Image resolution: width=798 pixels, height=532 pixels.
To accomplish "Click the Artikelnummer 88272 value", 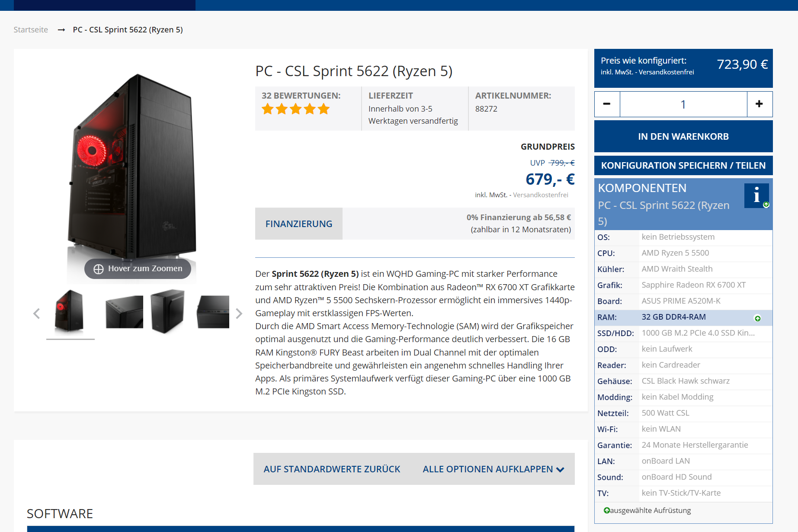I will coord(486,109).
